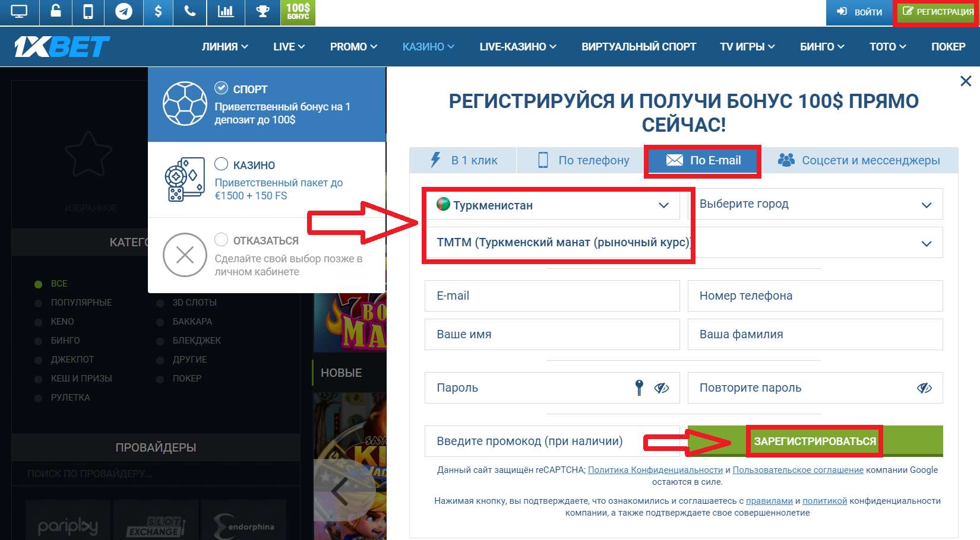This screenshot has width=980, height=540.
Task: Click the Ваше имя input field
Action: [552, 334]
